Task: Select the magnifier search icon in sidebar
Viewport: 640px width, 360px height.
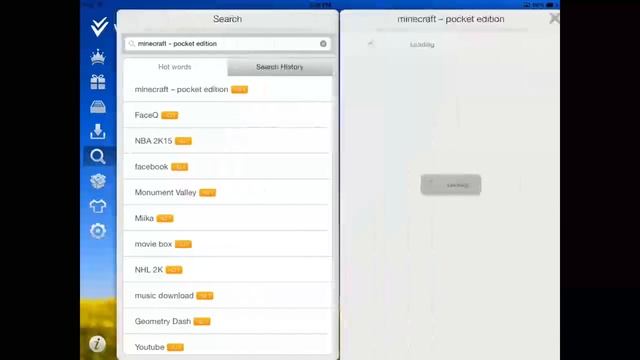Action: pyautogui.click(x=98, y=156)
